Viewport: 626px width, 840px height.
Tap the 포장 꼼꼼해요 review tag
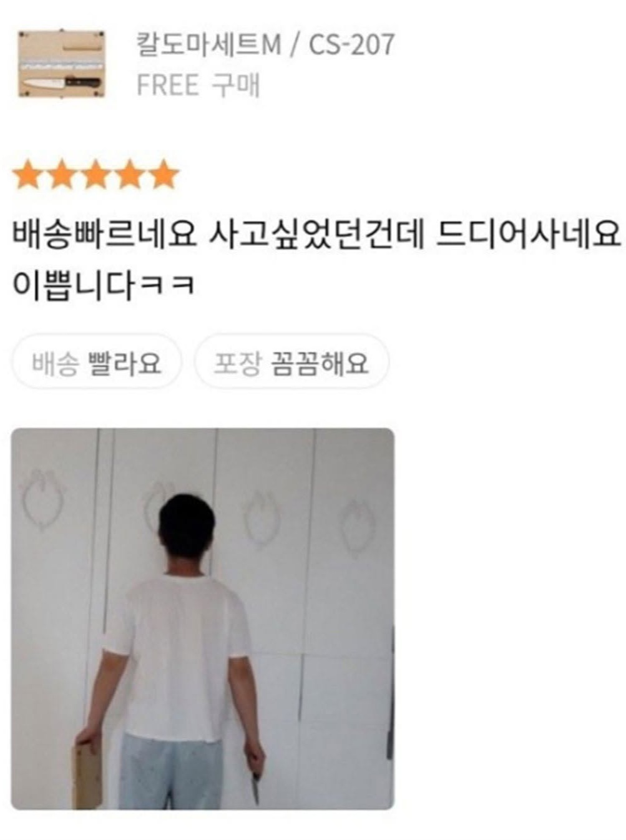click(291, 362)
